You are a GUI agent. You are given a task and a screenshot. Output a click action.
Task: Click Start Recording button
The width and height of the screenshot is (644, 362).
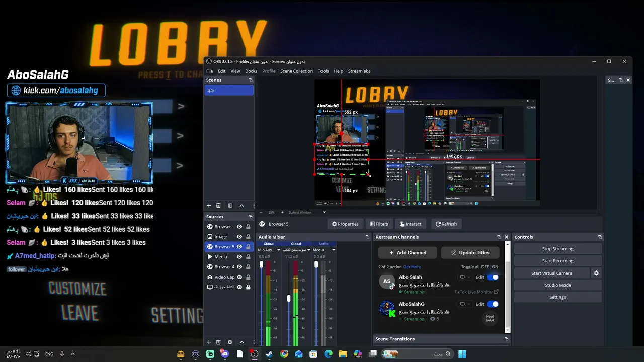pos(557,261)
